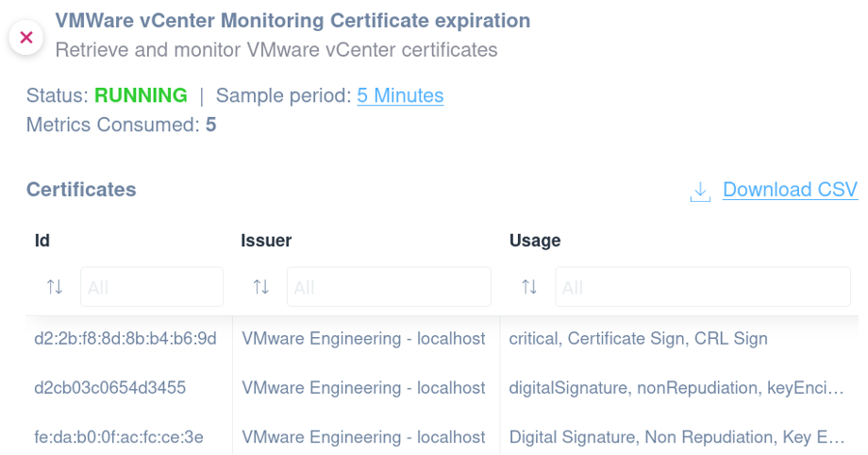Close the certificate monitoring panel
The height and width of the screenshot is (455, 868).
26,38
